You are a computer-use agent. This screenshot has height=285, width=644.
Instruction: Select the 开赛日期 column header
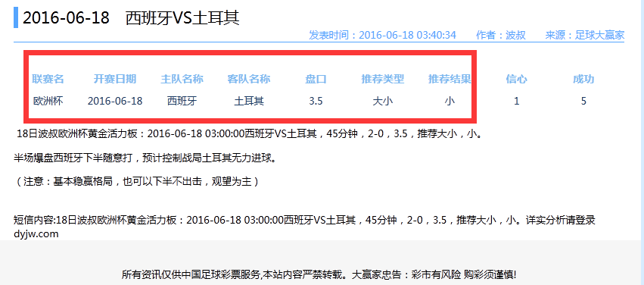tap(115, 79)
